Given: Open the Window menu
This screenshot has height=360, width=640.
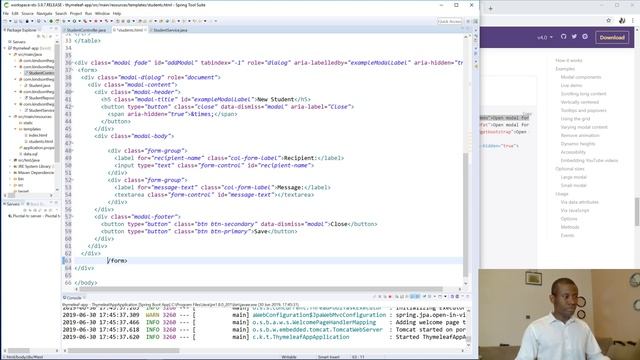Looking at the screenshot, I should tap(102, 13).
